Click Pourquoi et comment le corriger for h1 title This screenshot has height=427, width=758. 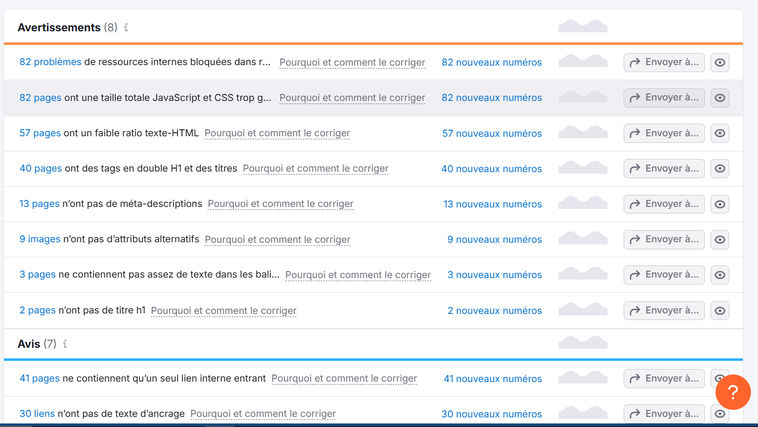(x=223, y=311)
